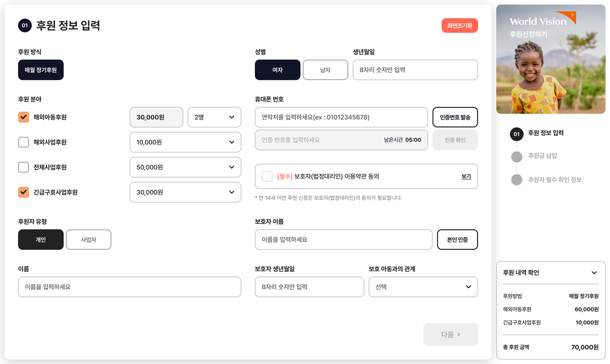This screenshot has width=610, height=364.
Task: Open the 보기 terms link
Action: coord(466,176)
